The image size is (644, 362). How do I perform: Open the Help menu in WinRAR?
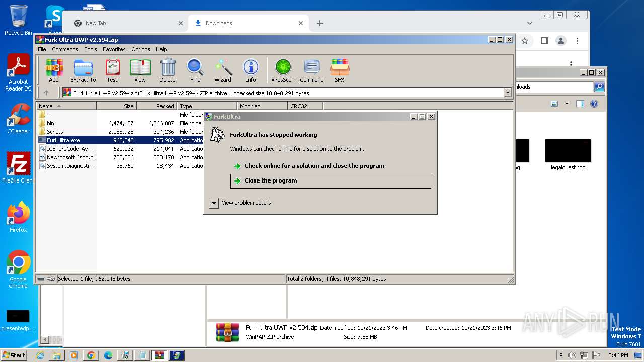coord(162,49)
